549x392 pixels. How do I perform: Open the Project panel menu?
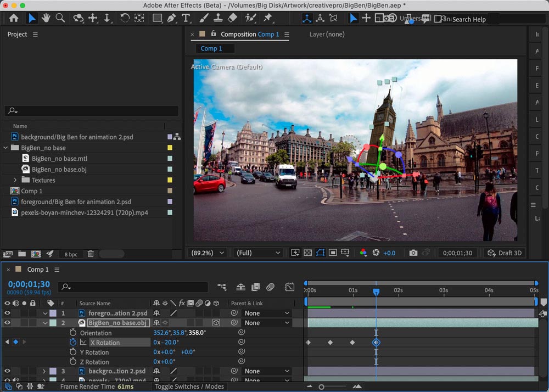(36, 34)
